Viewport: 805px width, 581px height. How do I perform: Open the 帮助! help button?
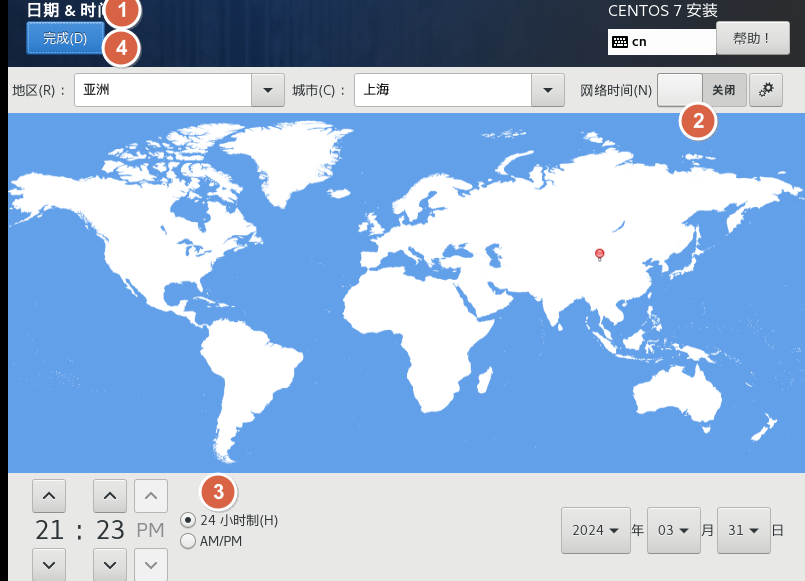click(753, 38)
